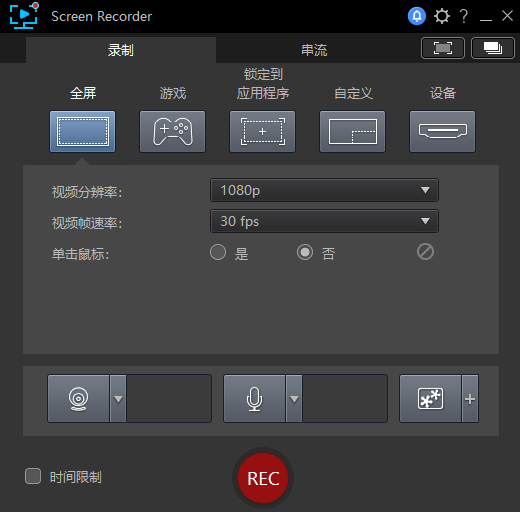Open help via the question mark icon
This screenshot has height=512, width=520.
click(x=464, y=16)
